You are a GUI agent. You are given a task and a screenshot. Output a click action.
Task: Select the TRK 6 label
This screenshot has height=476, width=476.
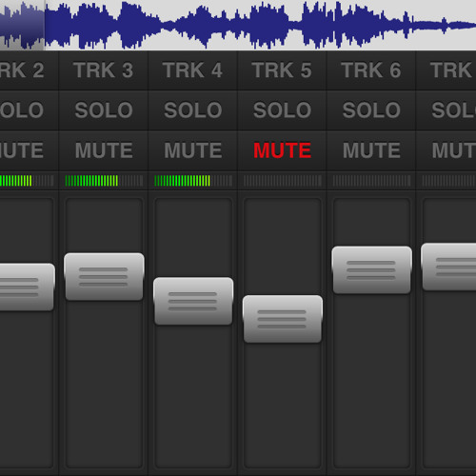pos(371,70)
